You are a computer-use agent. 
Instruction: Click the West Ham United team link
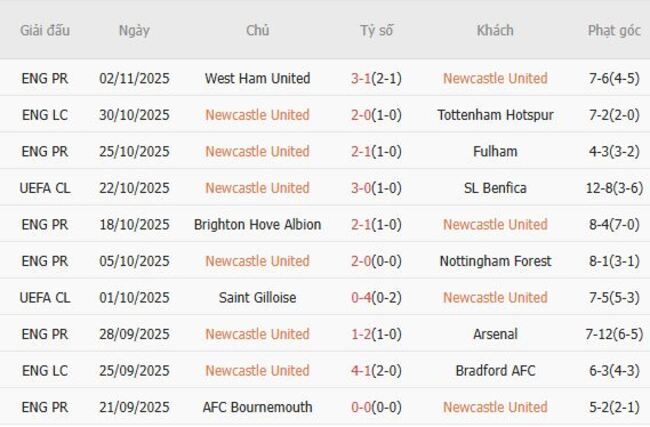click(257, 78)
